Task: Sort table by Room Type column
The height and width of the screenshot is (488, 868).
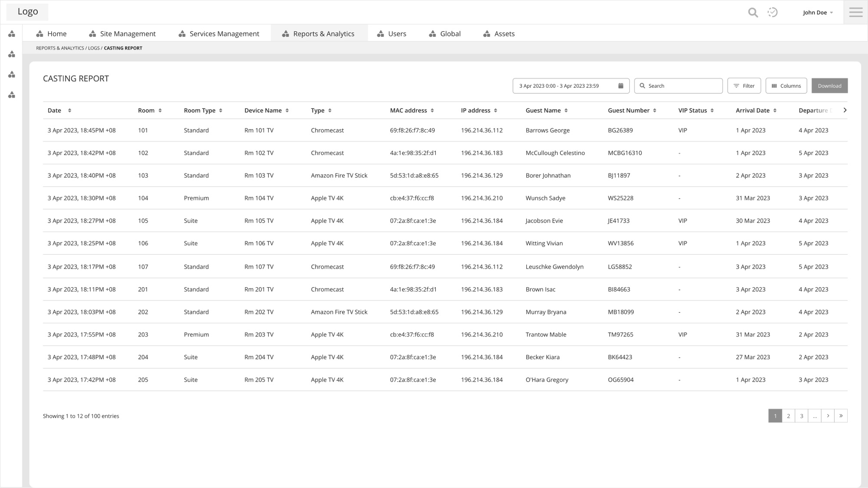Action: tap(220, 111)
